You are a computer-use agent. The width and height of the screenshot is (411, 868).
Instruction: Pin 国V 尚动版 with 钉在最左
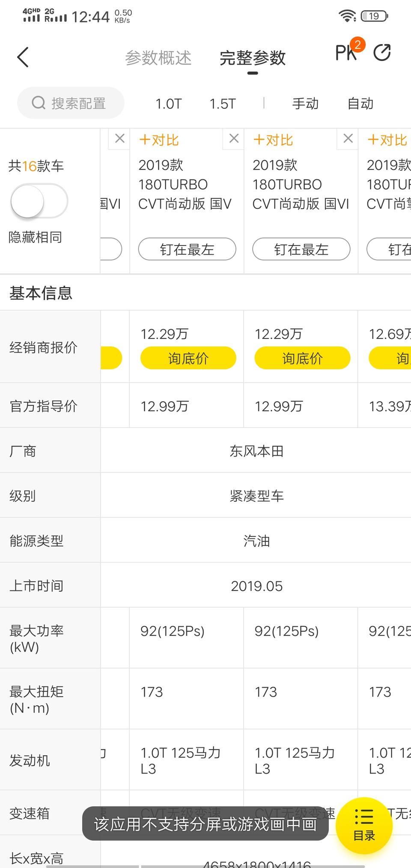pyautogui.click(x=187, y=249)
